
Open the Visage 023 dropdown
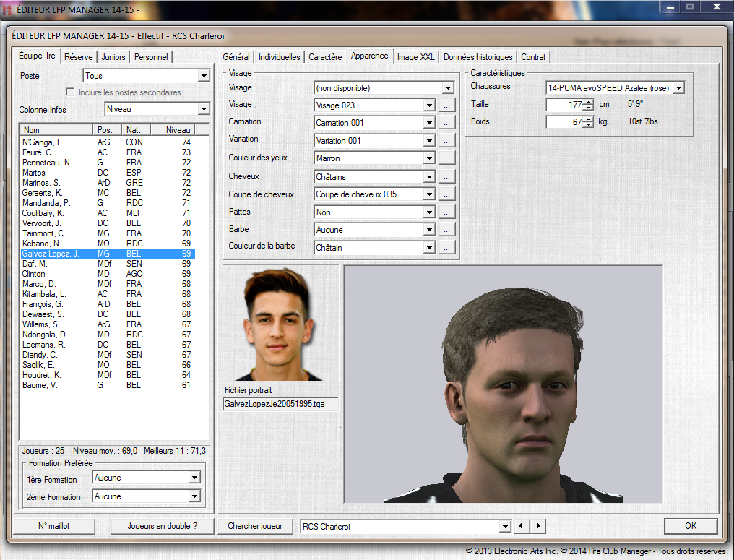click(x=429, y=105)
